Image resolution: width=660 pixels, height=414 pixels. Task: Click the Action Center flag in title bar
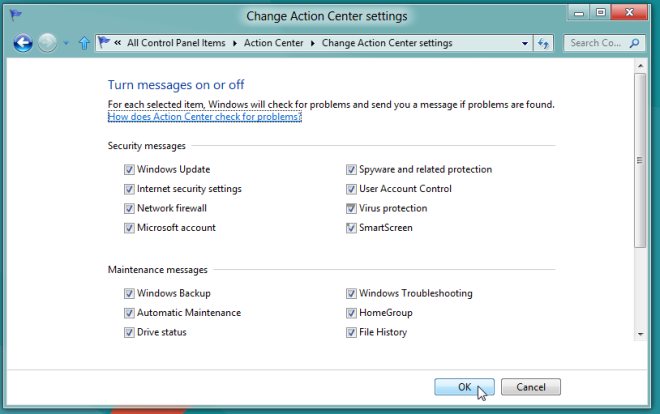[x=16, y=16]
